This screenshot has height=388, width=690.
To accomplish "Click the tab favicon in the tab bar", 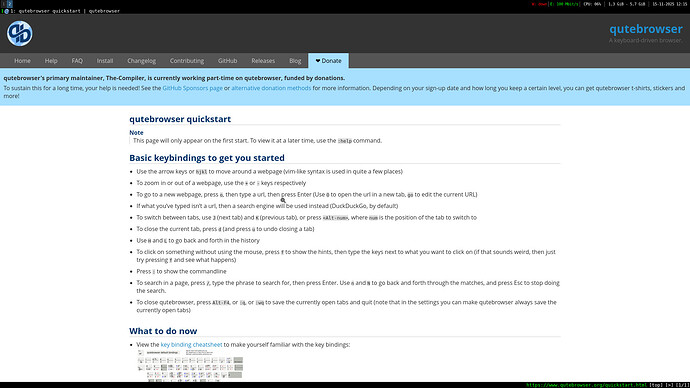I will 7,11.
